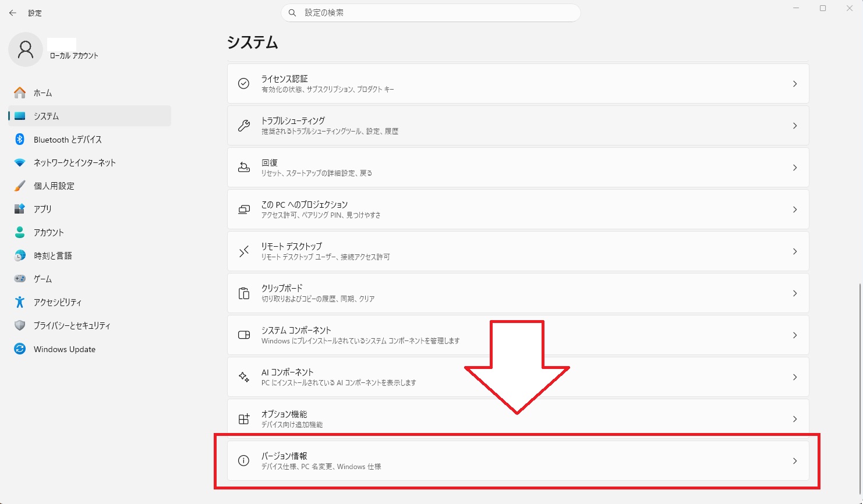Open アカウント settings in the sidebar
This screenshot has width=863, height=504.
click(90, 232)
